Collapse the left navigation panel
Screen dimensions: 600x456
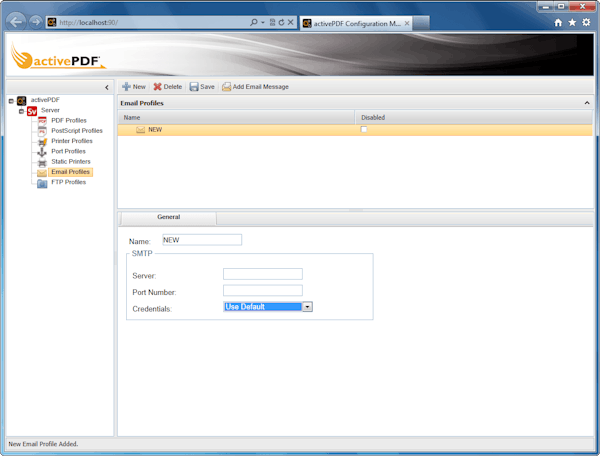(107, 88)
